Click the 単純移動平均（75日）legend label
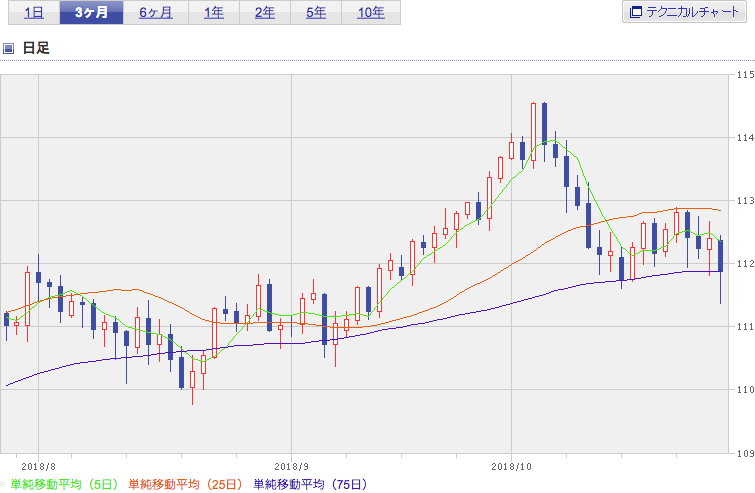755x493 pixels. coord(311,484)
